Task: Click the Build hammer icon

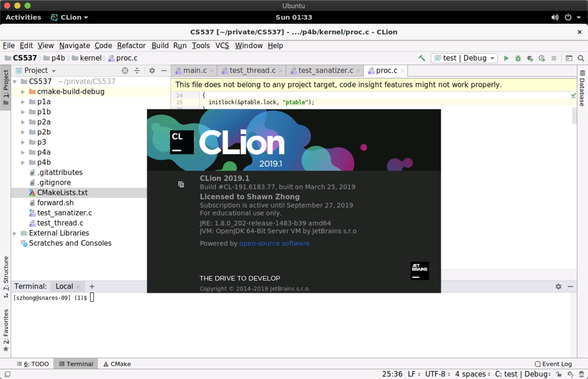Action: pyautogui.click(x=422, y=58)
